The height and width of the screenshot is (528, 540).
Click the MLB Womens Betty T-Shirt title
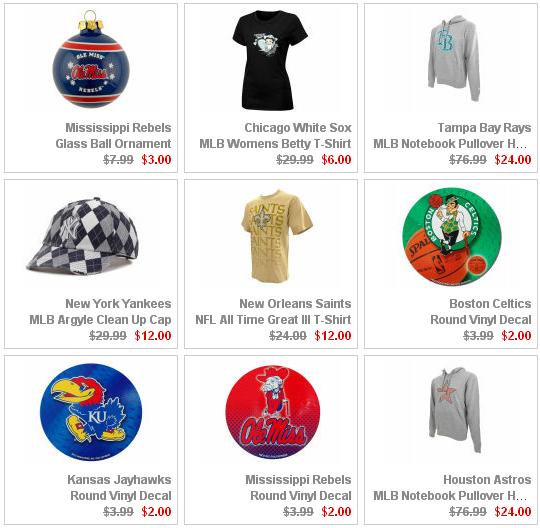tap(275, 143)
